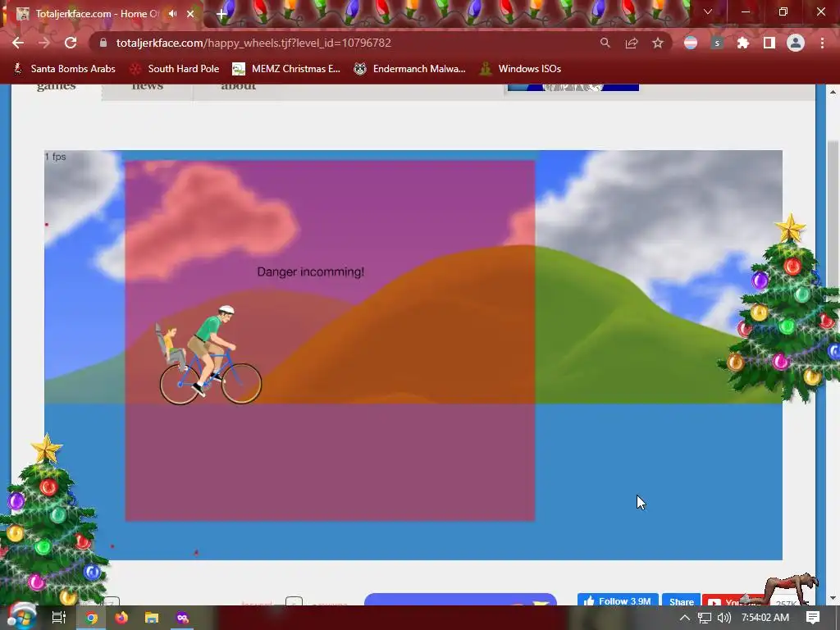Image resolution: width=840 pixels, height=630 pixels.
Task: Select the news site tab
Action: pos(148,87)
